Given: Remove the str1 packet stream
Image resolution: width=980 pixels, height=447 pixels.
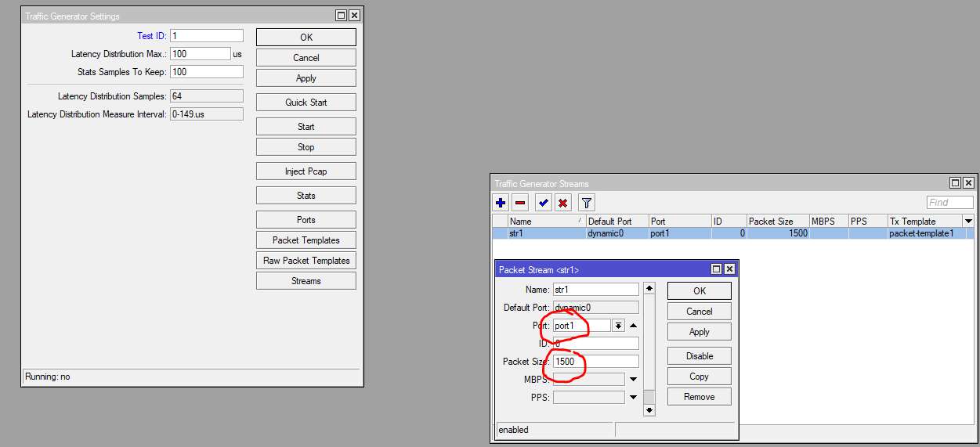Looking at the screenshot, I should (x=700, y=397).
